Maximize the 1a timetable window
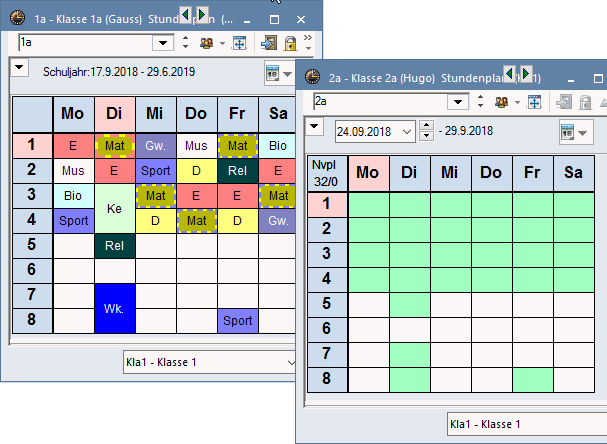 point(274,19)
